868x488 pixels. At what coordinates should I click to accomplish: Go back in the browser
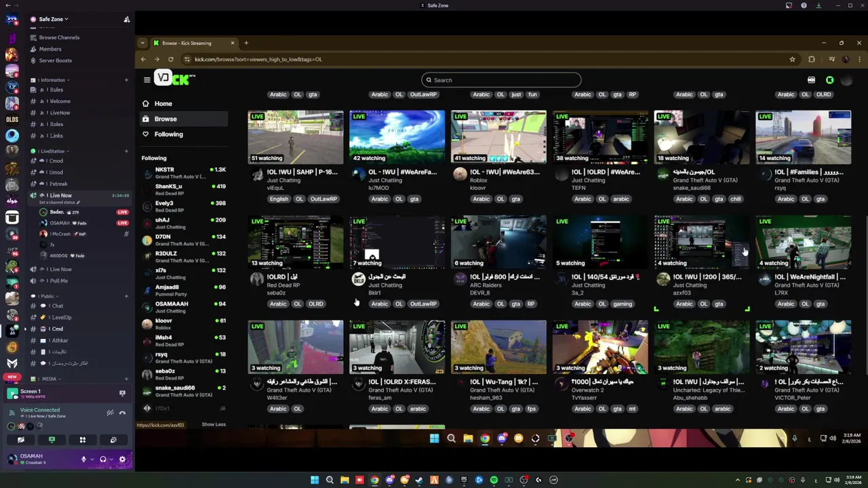pyautogui.click(x=143, y=59)
